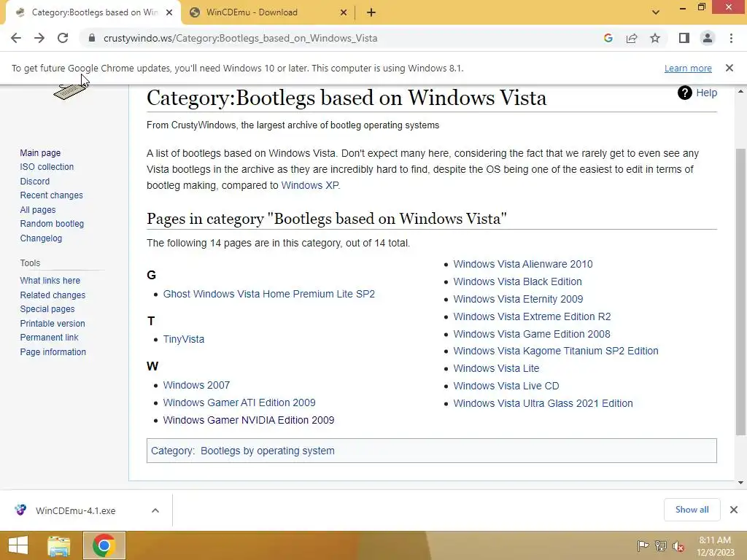Open the Windows Start button
Screen dimensions: 747x560
(x=18, y=545)
